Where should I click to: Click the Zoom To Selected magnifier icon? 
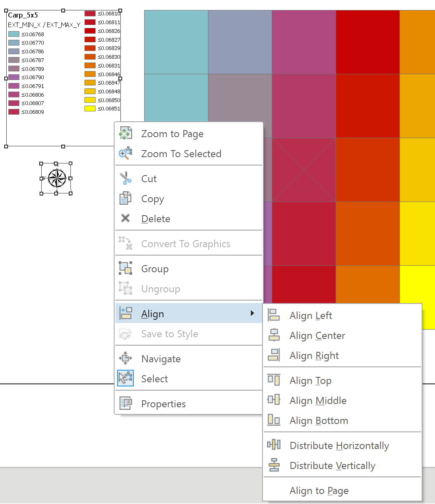pyautogui.click(x=125, y=154)
